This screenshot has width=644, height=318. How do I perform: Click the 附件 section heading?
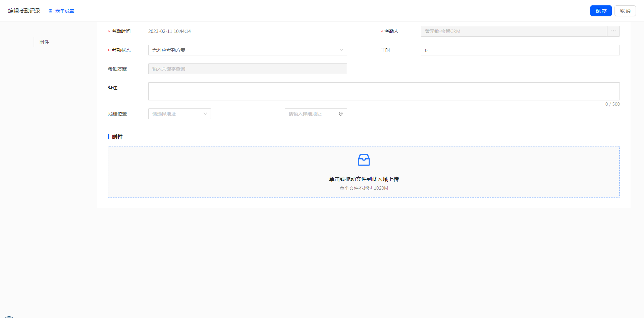tap(117, 137)
